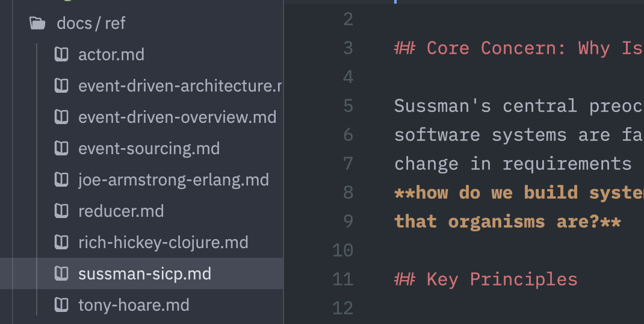Select the reducer.md file
The image size is (644, 324).
click(x=121, y=211)
